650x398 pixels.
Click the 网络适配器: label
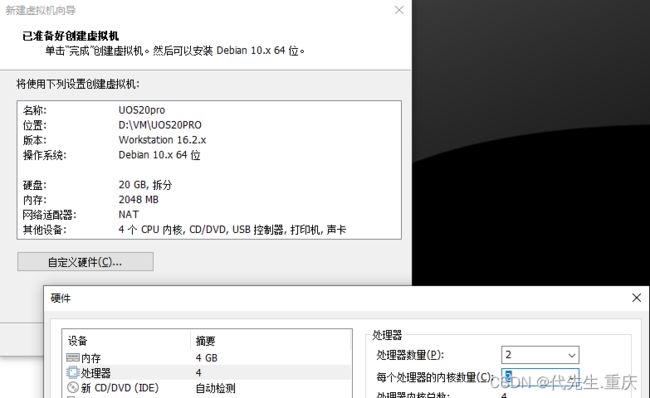49,215
